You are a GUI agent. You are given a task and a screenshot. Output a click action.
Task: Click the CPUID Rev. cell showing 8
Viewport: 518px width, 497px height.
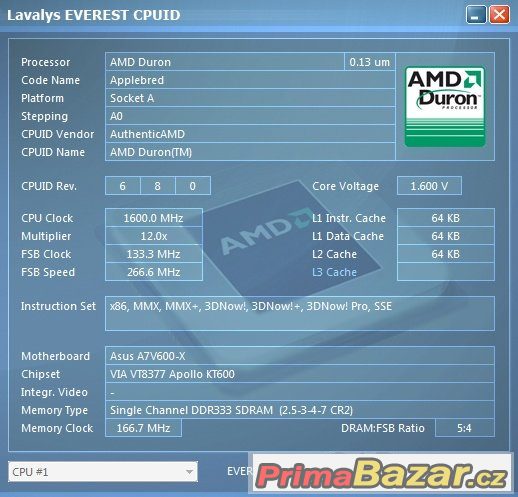(158, 186)
